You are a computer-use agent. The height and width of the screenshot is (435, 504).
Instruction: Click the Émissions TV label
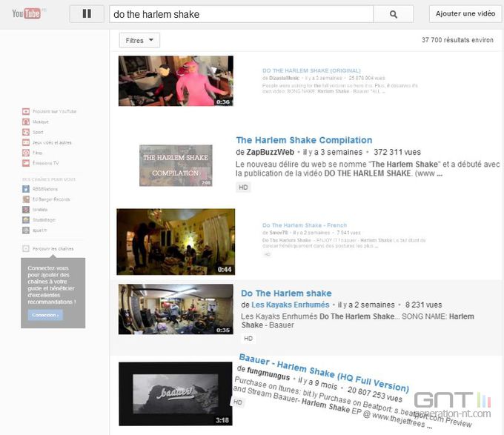(46, 163)
